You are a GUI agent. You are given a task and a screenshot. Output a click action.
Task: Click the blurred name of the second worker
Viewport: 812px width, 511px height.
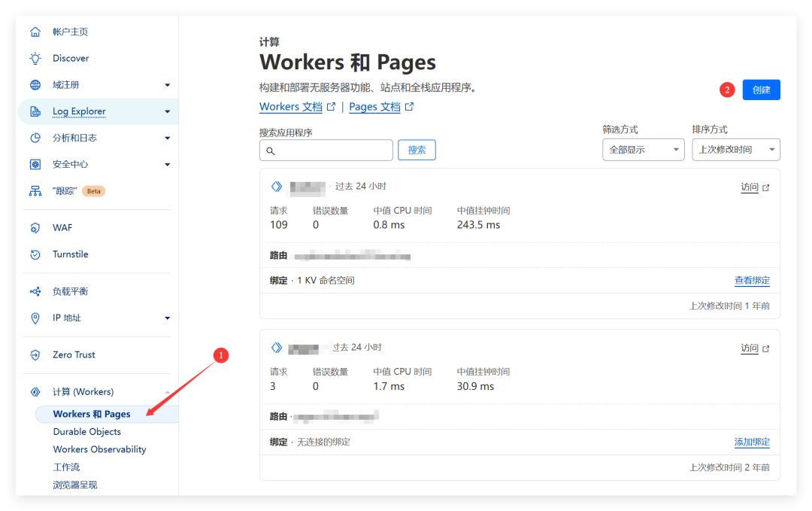(304, 348)
